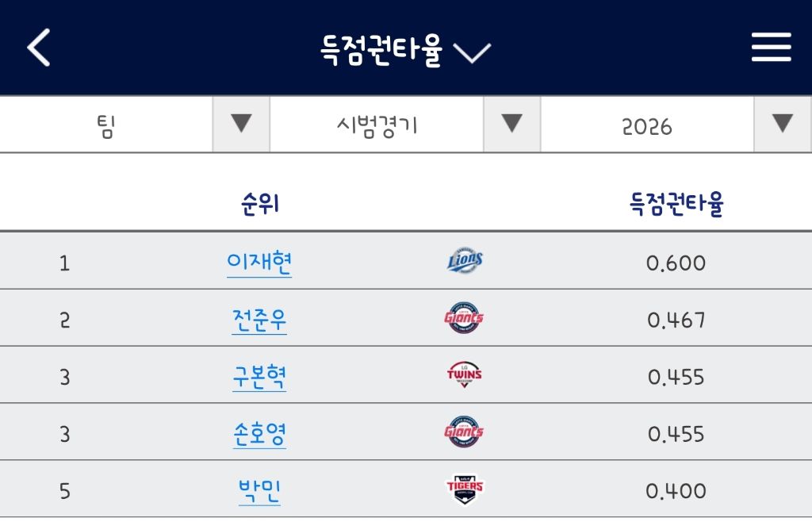This screenshot has height=522, width=812.
Task: Click the KIA Tigers team logo
Action: tap(465, 489)
